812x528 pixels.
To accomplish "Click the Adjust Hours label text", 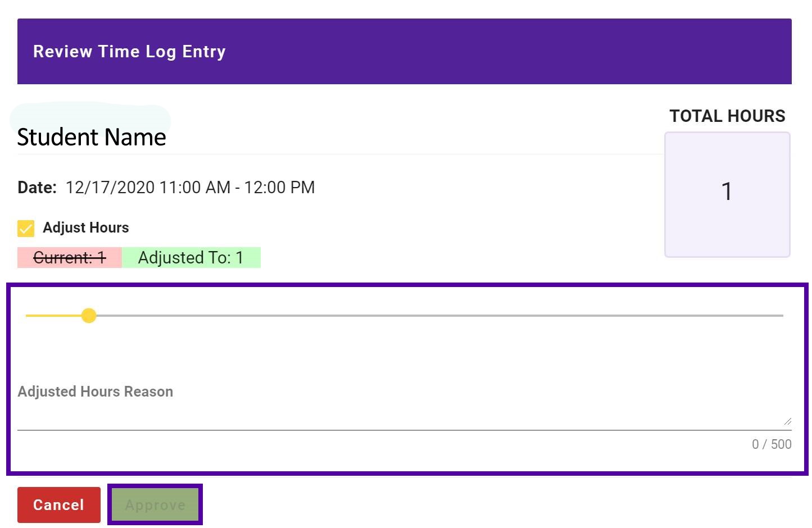I will coord(86,227).
